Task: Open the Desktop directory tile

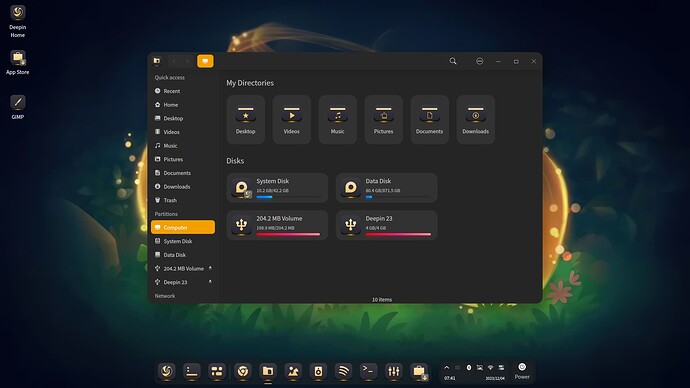Action: 246,119
